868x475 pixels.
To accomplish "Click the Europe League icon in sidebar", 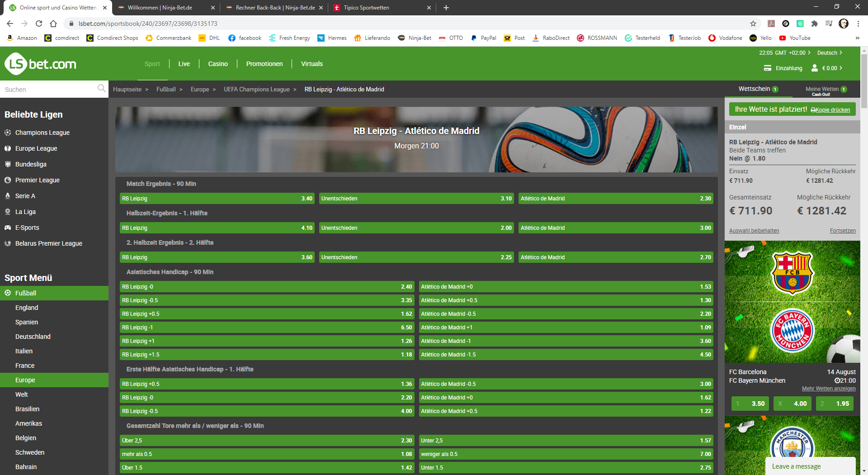I will [x=8, y=148].
